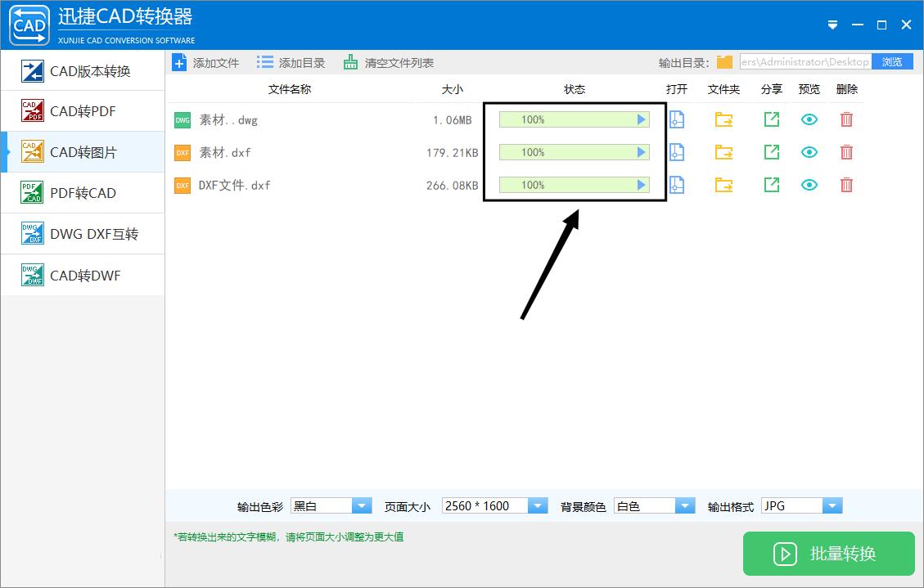This screenshot has width=924, height=588.
Task: Click the 100% progress bar for 素材..dwg
Action: 574,119
